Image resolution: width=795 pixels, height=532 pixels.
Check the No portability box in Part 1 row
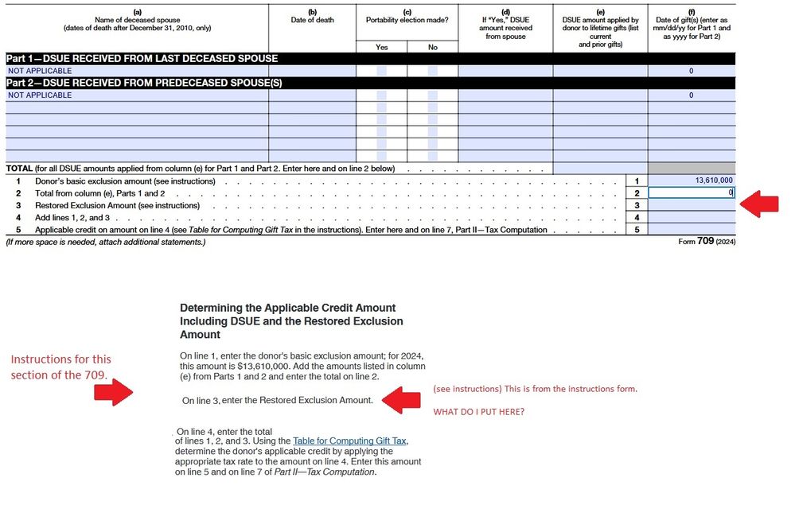432,71
